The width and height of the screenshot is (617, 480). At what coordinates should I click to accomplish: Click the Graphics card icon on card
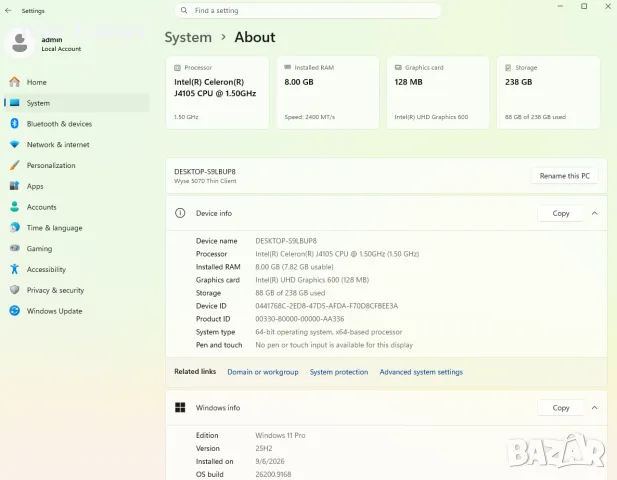[398, 68]
